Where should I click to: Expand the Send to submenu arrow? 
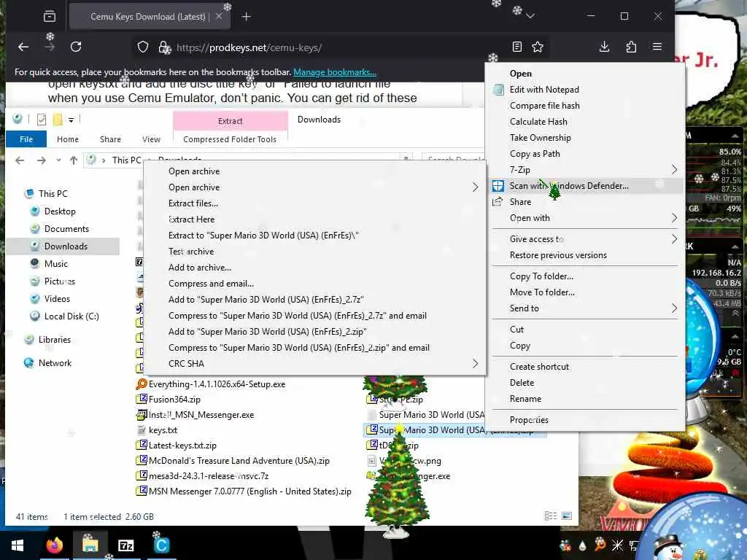tap(674, 308)
